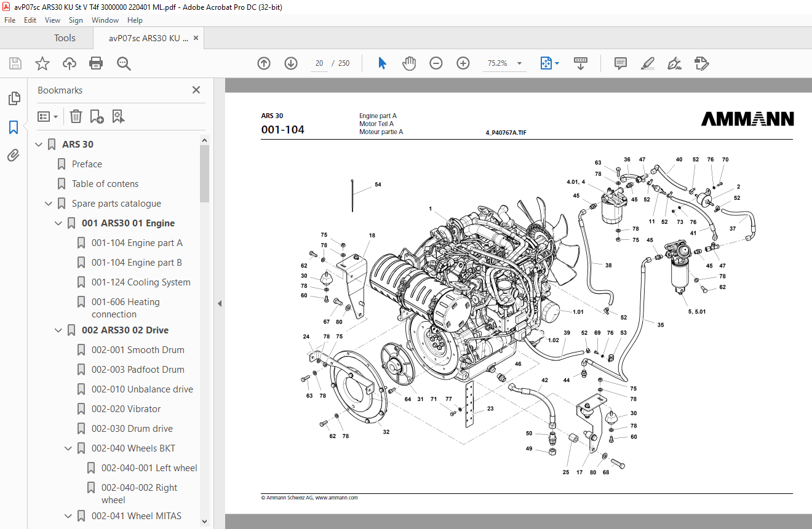812x529 pixels.
Task: Open the File menu
Action: click(10, 20)
